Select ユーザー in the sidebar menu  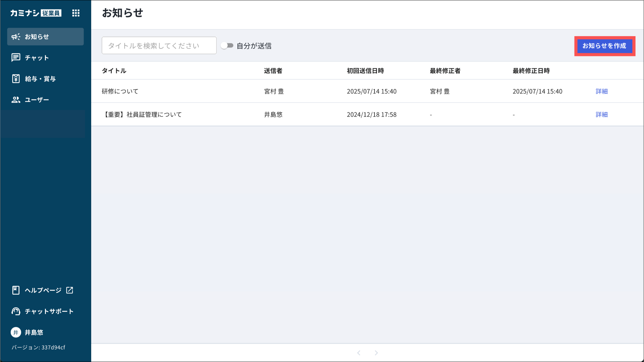point(37,100)
